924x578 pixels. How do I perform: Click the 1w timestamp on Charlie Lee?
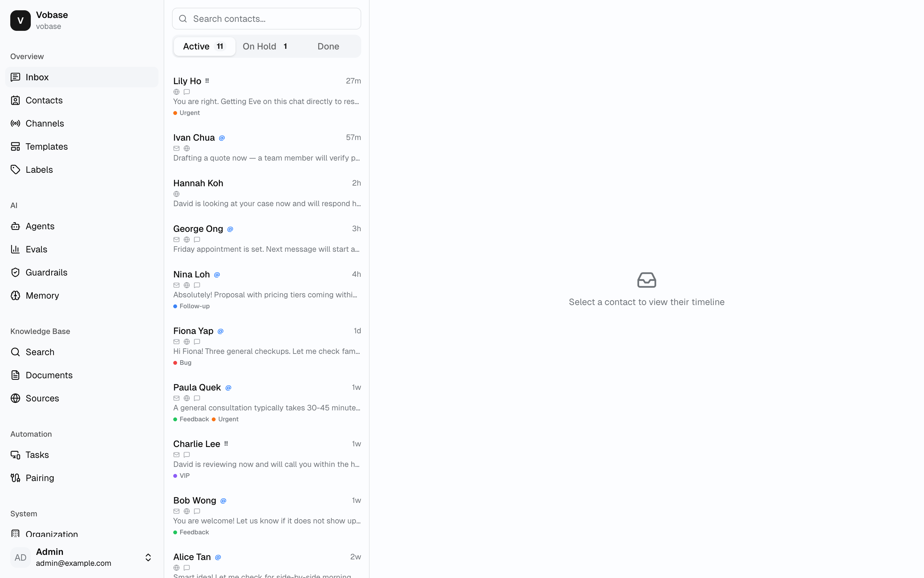point(356,444)
